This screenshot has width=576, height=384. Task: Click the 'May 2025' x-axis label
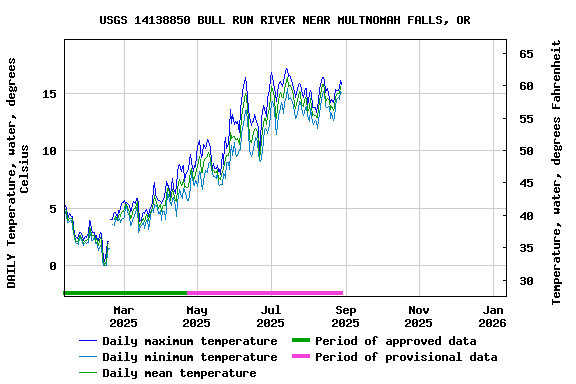click(197, 316)
